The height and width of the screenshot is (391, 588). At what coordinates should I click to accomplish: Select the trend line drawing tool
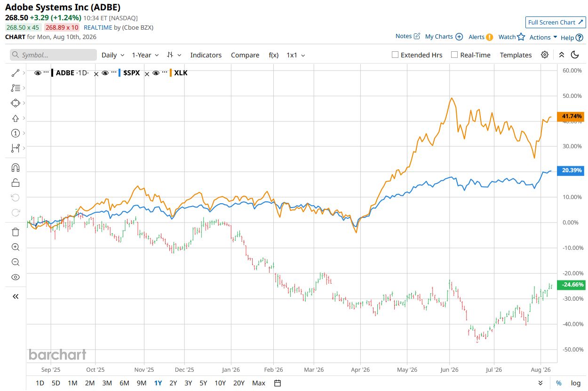[16, 73]
